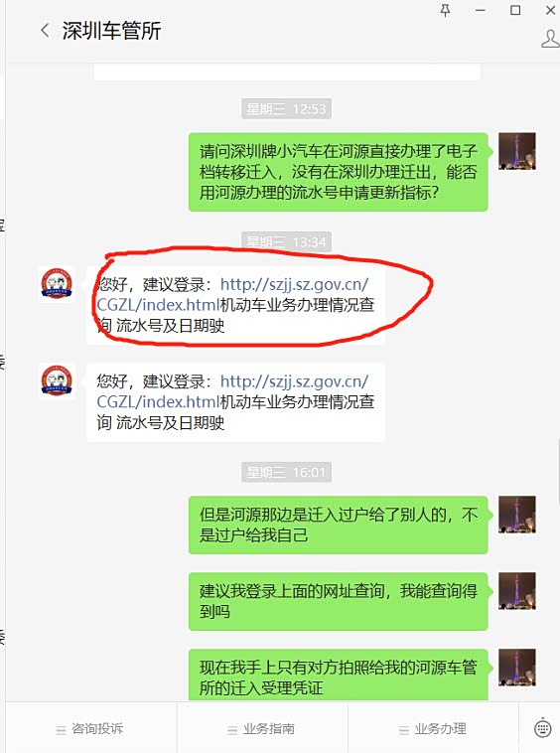Click the green message 现在我手上只有对方拍照
The image size is (560, 753).
pos(339,677)
